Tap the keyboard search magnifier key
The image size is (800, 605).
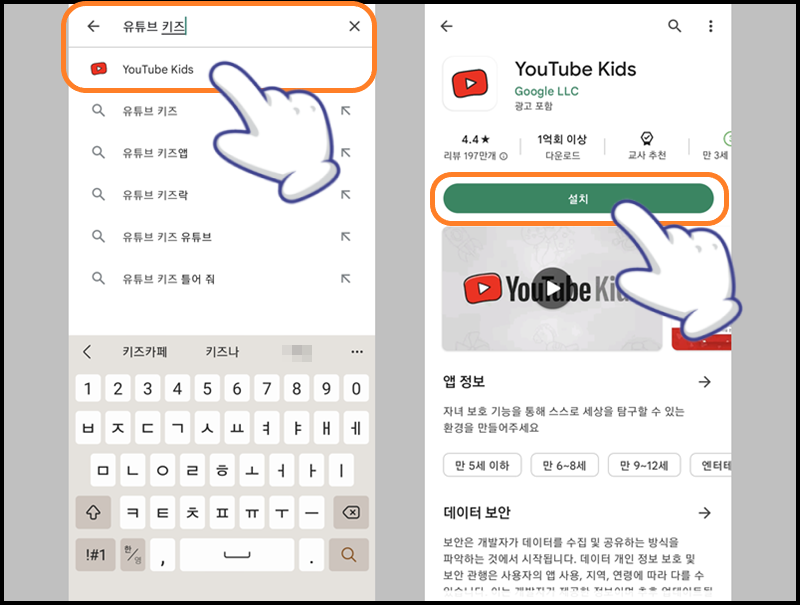[x=349, y=554]
